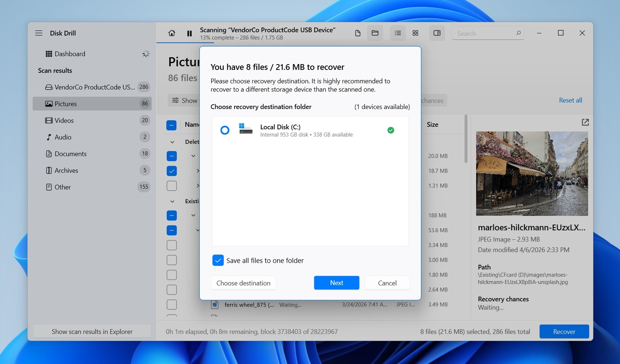Open the Documents category

point(92,154)
